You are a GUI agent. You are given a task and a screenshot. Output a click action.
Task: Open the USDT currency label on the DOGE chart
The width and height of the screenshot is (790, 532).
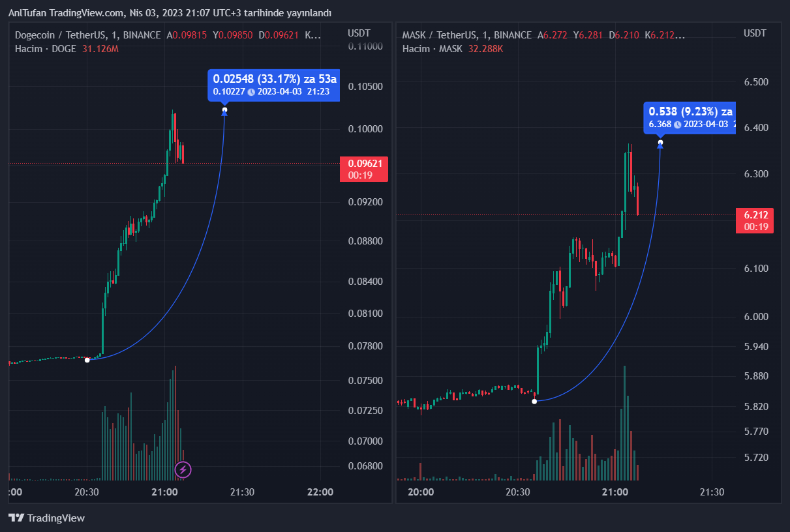tap(359, 33)
